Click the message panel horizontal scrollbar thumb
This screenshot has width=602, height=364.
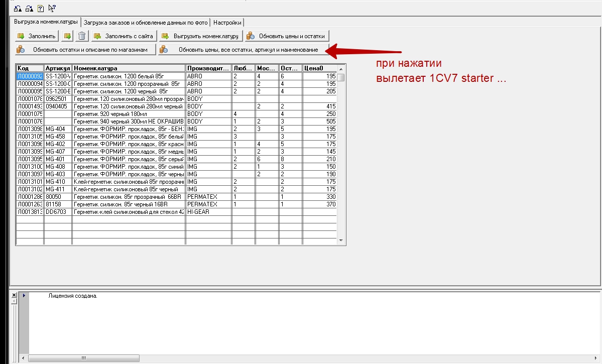click(x=82, y=358)
